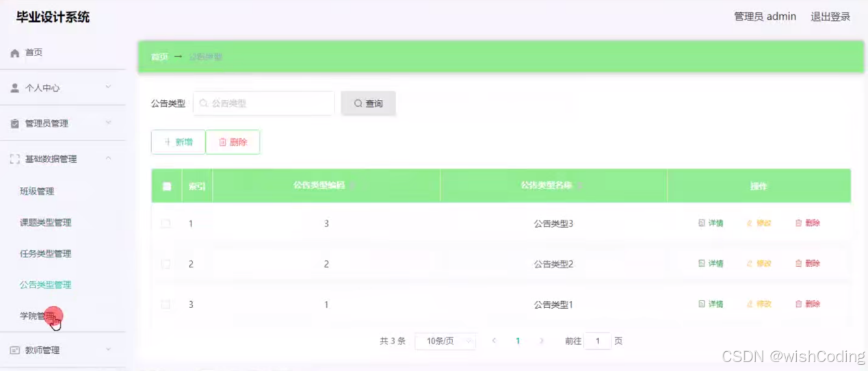Viewport: 868px width, 371px height.
Task: Check the row checkbox for 公告类型3
Action: coord(166,224)
